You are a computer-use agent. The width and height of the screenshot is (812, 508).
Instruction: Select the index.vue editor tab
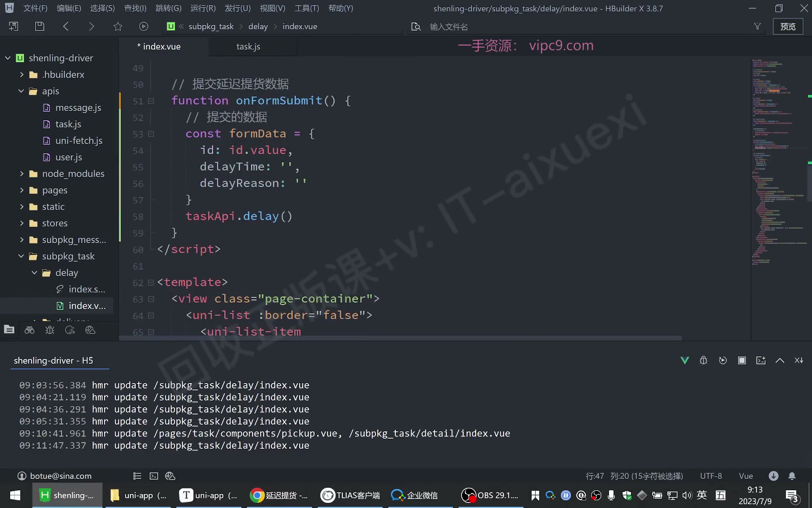[x=162, y=47]
